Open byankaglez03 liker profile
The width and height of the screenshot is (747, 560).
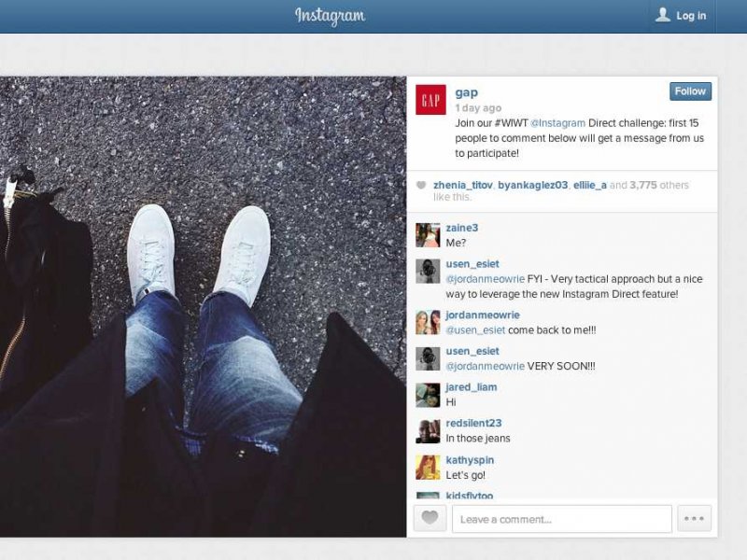click(532, 185)
